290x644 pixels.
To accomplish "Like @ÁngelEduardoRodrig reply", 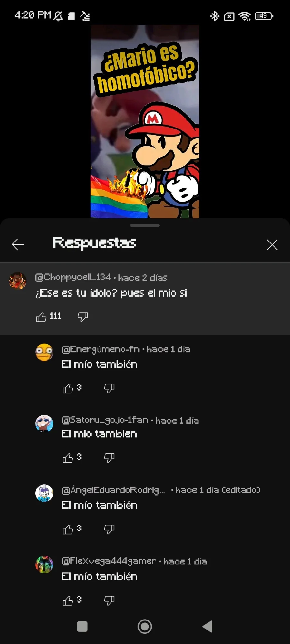I will click(68, 529).
